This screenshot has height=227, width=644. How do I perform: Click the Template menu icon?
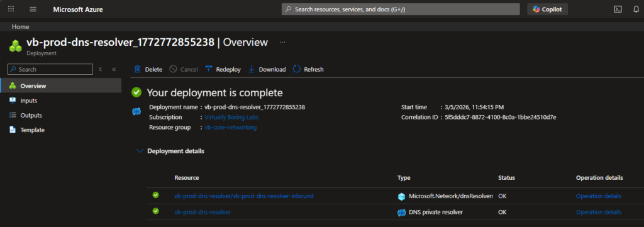[x=13, y=130]
